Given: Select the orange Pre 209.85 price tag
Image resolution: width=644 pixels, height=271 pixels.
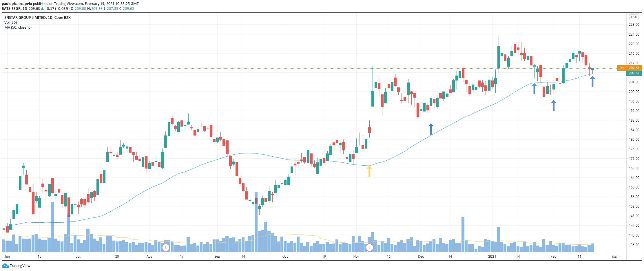Looking at the screenshot, I should 630,68.
